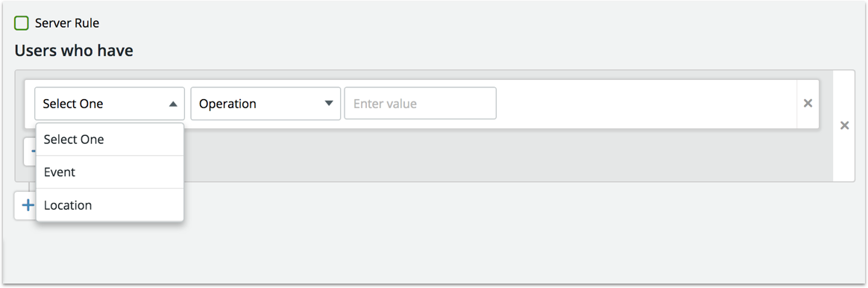The height and width of the screenshot is (288, 868).
Task: Add a new group with blue plus icon
Action: [x=27, y=205]
